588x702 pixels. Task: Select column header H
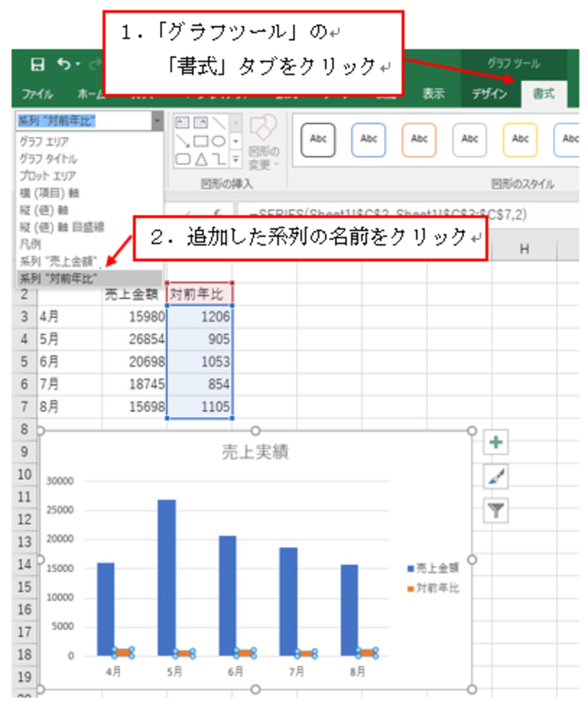[524, 249]
